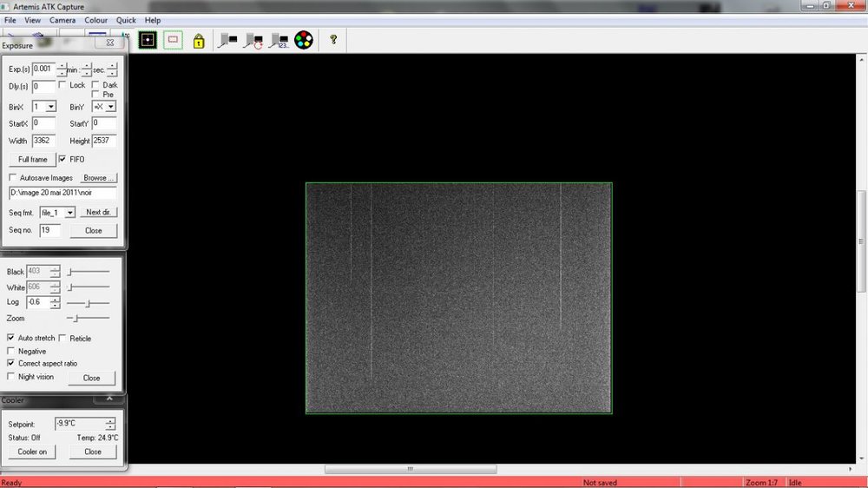Select the subframe rectangle tool icon
Screen dimensions: 868x488
174,40
